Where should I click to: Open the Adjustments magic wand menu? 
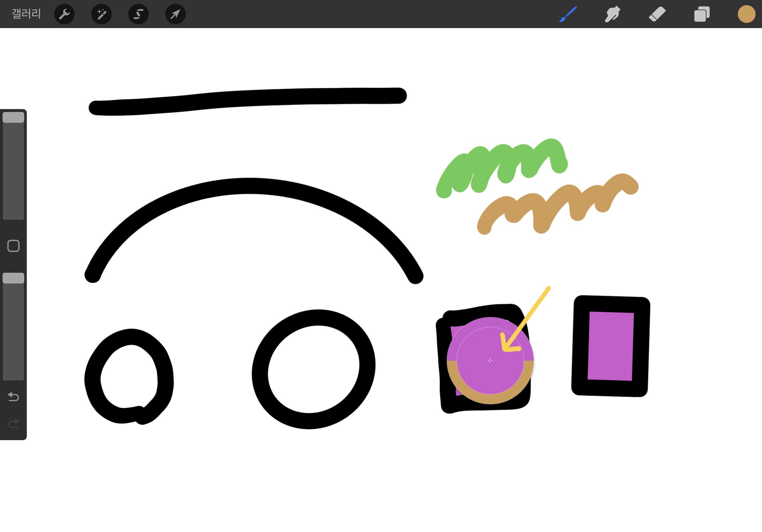point(101,14)
